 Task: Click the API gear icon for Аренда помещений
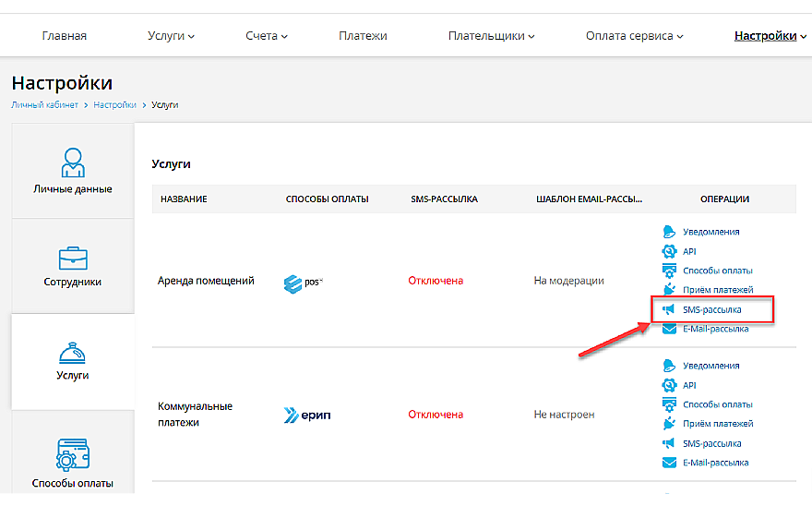coord(670,251)
